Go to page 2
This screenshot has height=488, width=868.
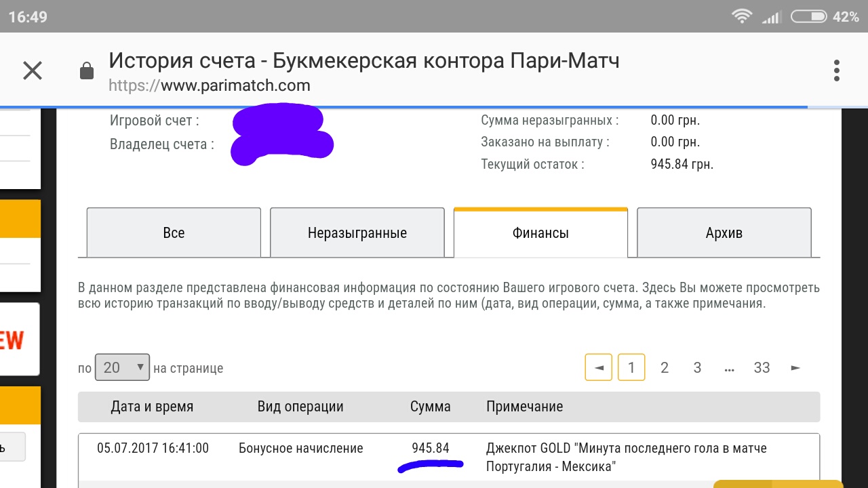click(665, 367)
